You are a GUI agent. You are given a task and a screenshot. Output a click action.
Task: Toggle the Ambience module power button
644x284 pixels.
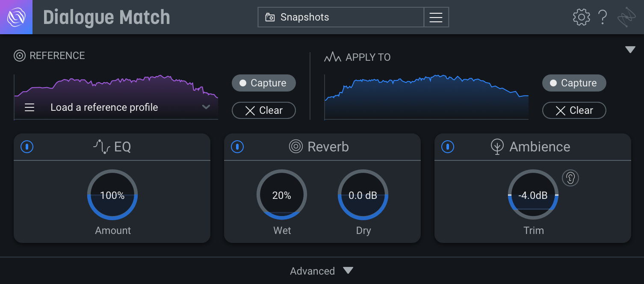[x=448, y=147]
